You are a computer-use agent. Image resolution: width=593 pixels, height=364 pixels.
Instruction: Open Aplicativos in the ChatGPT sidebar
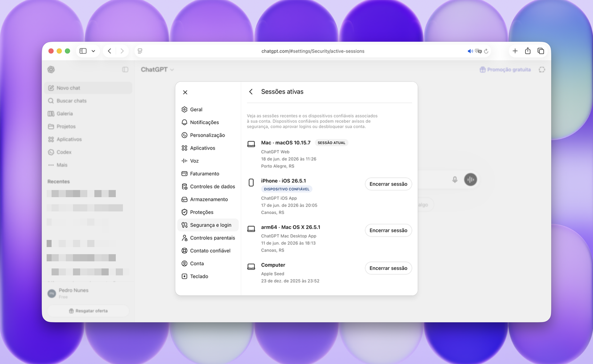[x=88, y=139]
